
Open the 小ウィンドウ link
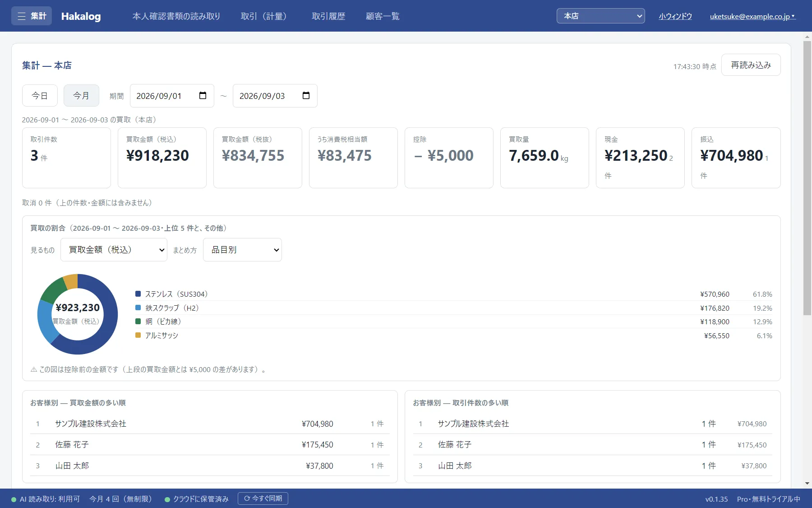675,16
